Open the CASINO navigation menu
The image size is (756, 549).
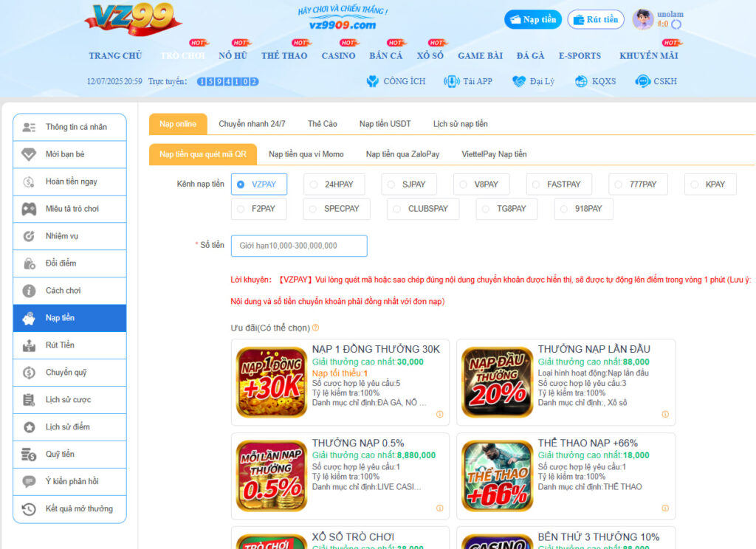pyautogui.click(x=338, y=56)
